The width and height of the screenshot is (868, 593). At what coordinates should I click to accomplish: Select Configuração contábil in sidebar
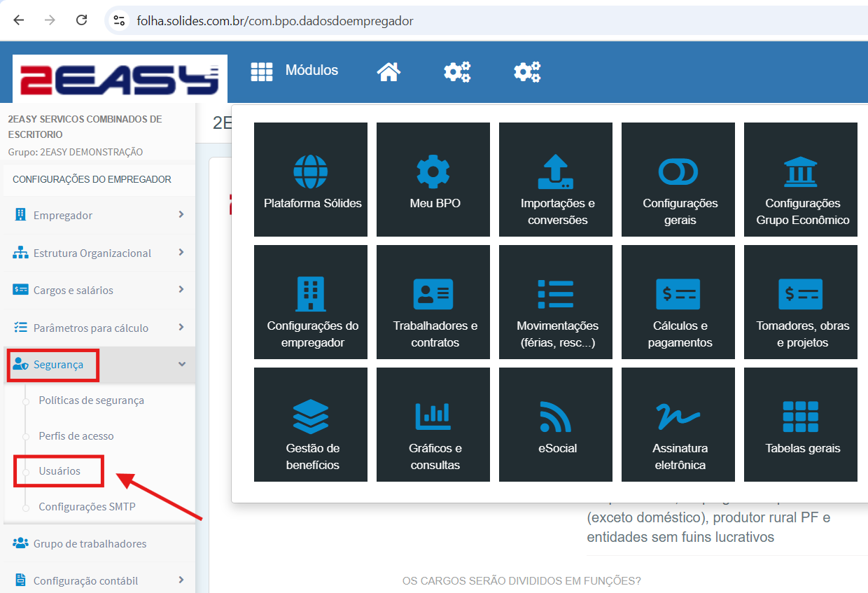[x=98, y=580]
